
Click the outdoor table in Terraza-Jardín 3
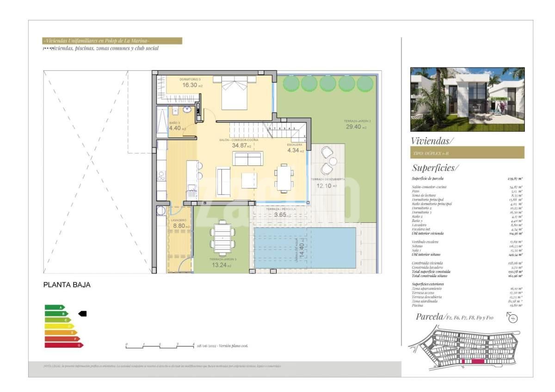pos(222,237)
